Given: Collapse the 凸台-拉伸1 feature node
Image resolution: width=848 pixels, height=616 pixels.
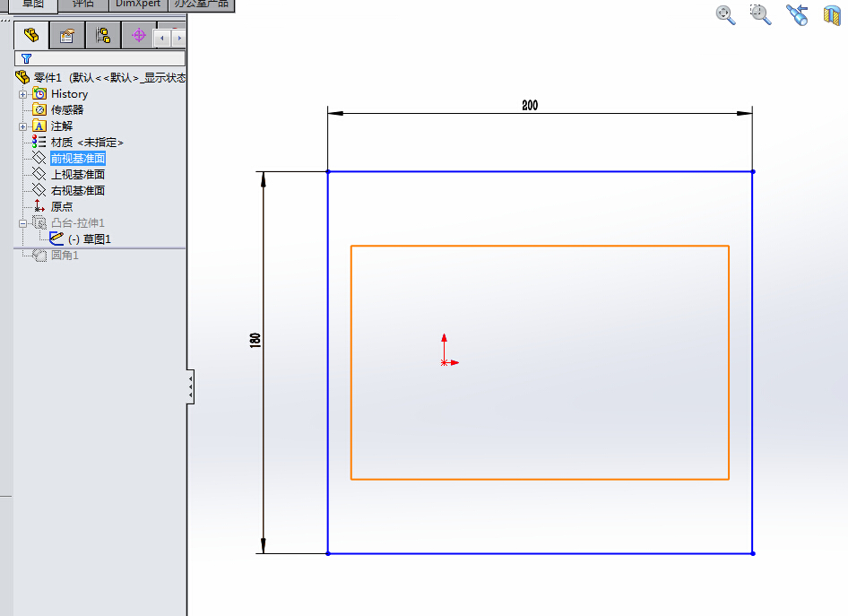Looking at the screenshot, I should tap(22, 223).
